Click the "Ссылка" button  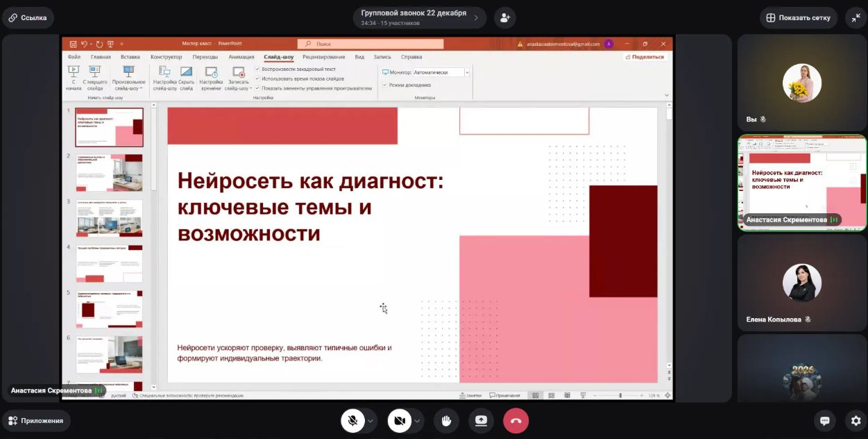tap(28, 18)
